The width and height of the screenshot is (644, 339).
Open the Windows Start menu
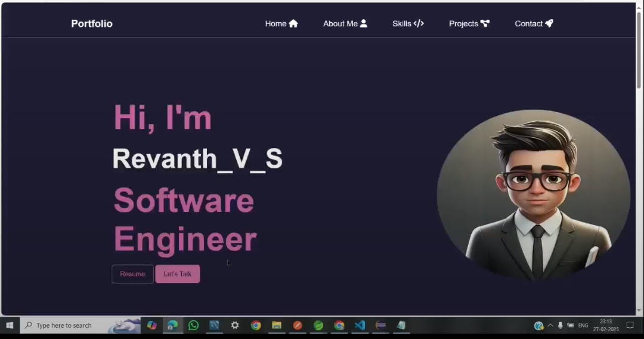[x=10, y=325]
